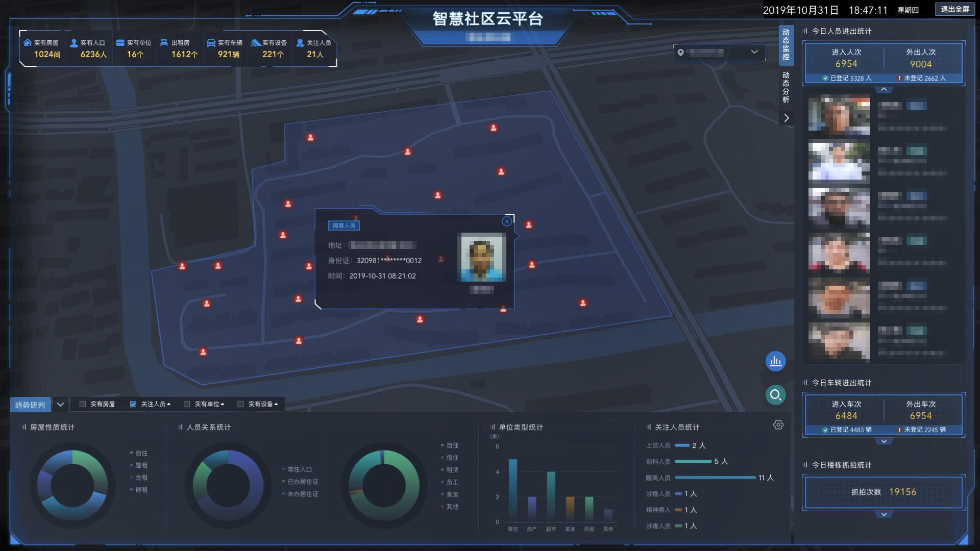Check the 实有设备 checkbox

[x=240, y=404]
